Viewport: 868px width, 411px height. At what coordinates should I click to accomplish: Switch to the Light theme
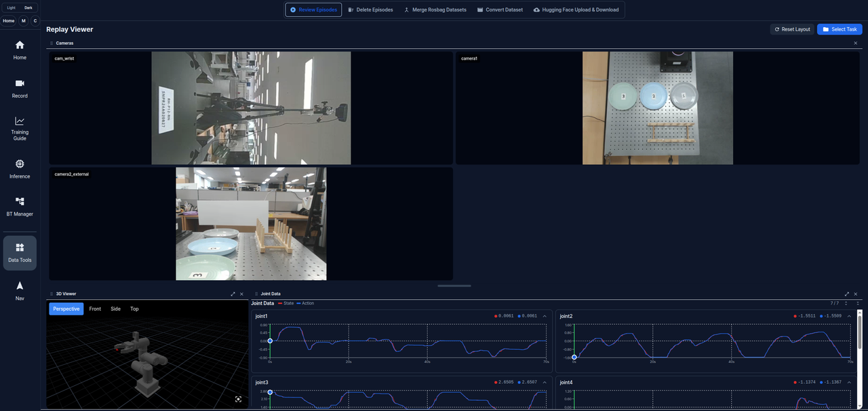(x=12, y=7)
